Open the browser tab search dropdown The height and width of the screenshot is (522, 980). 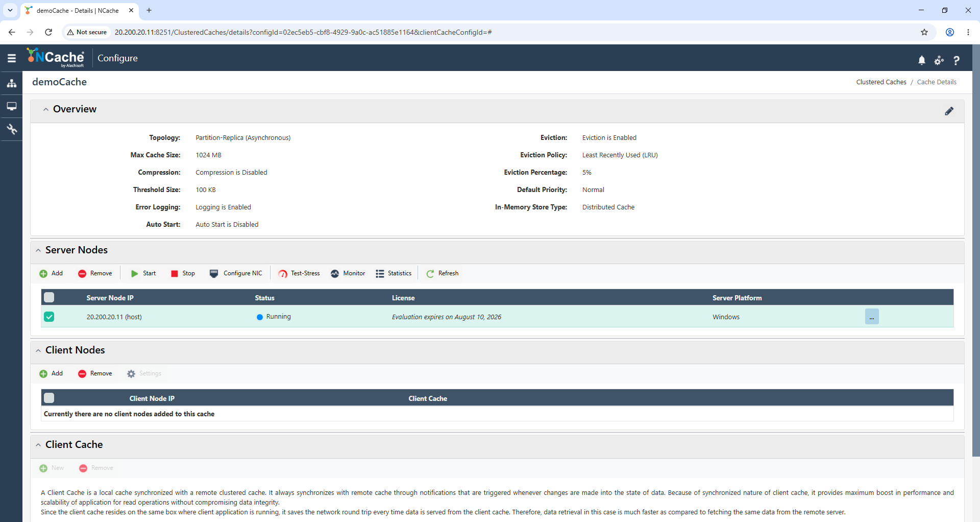10,10
